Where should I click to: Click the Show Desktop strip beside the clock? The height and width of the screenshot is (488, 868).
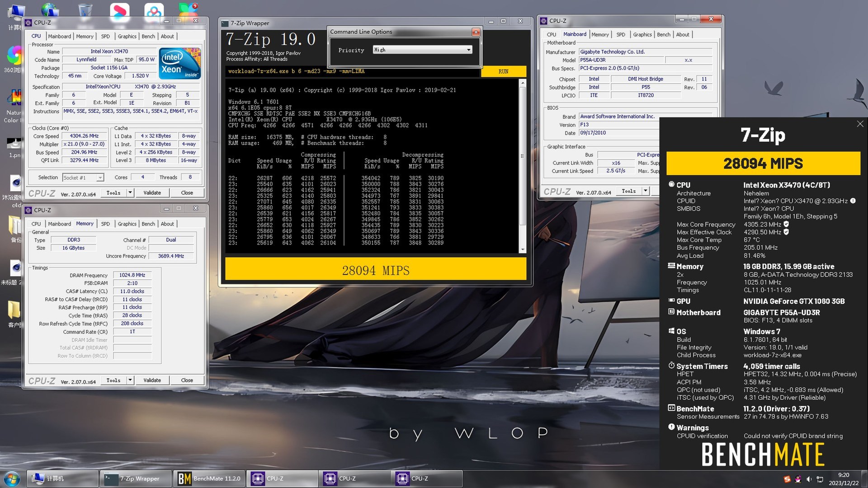pos(864,479)
